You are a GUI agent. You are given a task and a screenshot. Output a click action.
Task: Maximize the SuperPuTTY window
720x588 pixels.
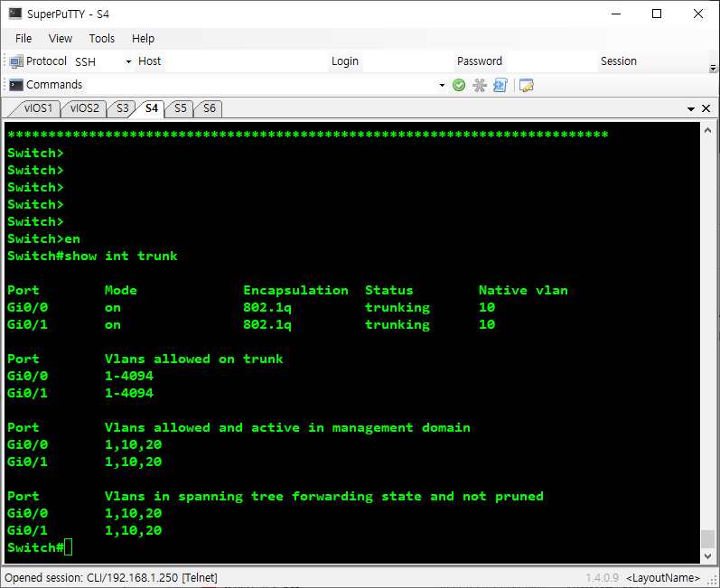point(657,14)
